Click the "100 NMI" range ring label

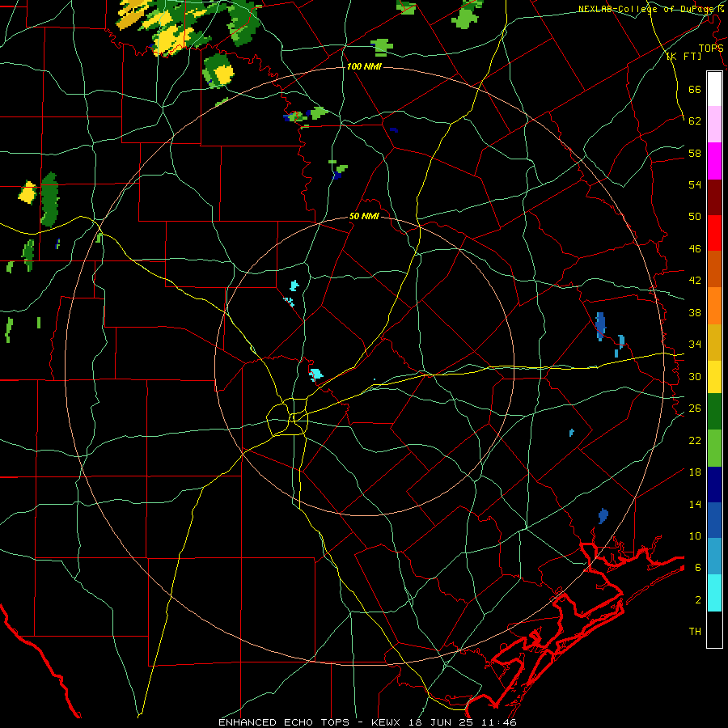point(364,66)
